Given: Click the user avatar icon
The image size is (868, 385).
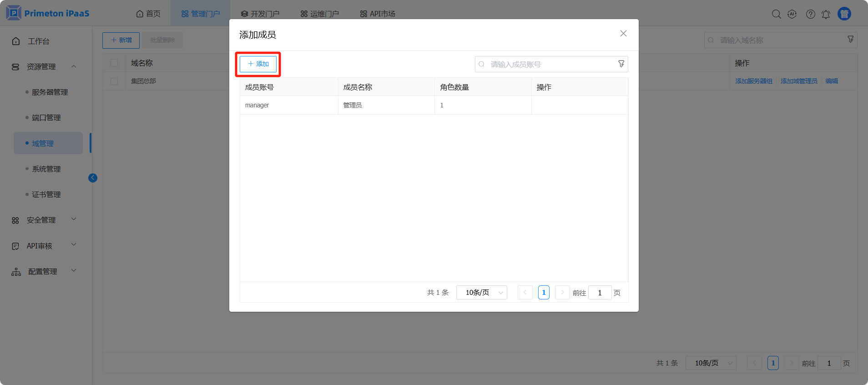Looking at the screenshot, I should (x=844, y=14).
